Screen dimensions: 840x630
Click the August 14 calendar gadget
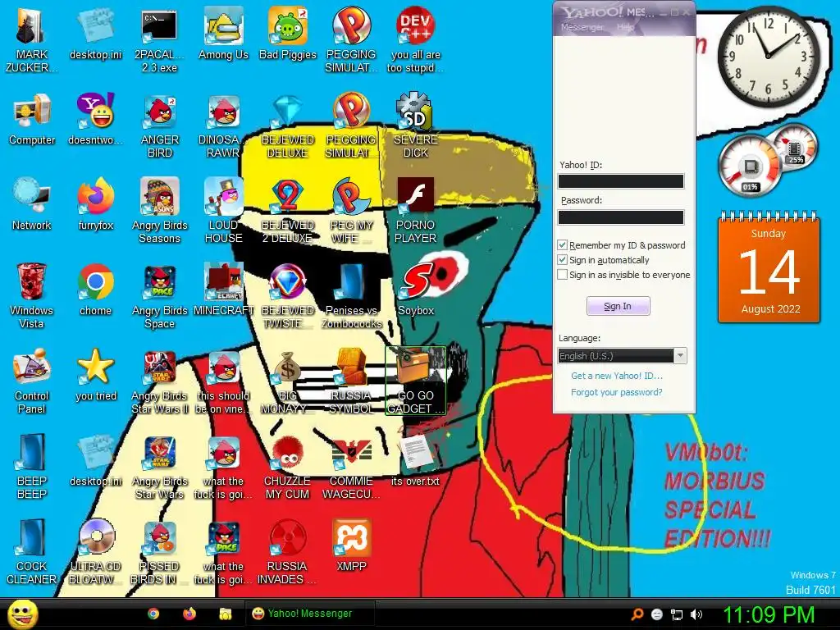(x=769, y=268)
